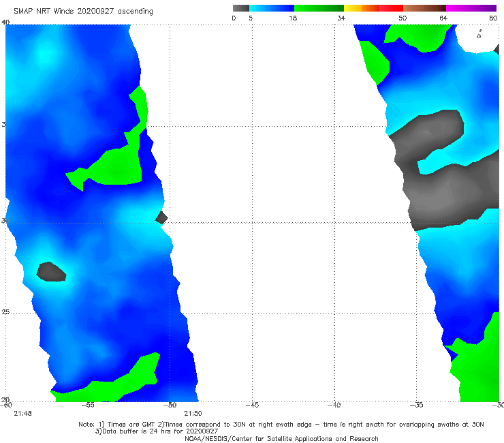Click the yellow-to-red 34–50 color bar segment
The height and width of the screenshot is (443, 504).
tap(373, 8)
